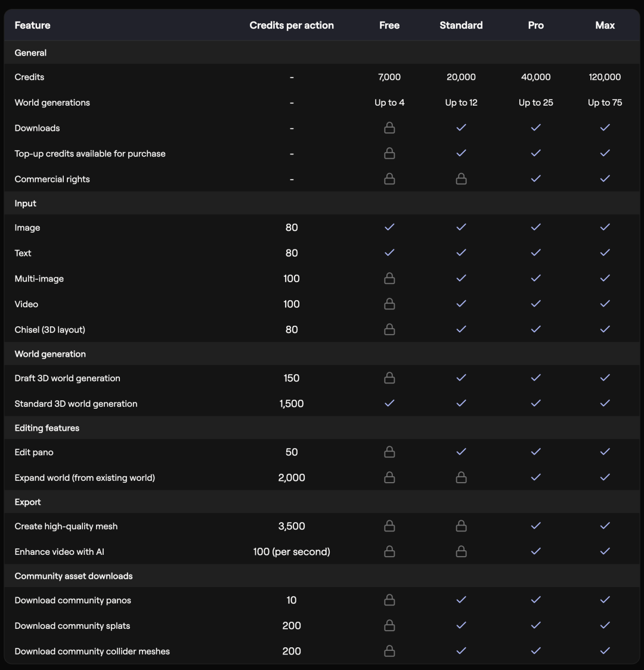This screenshot has width=644, height=670.
Task: Click the Commercial rights lock icon under Standard
Action: coord(461,179)
